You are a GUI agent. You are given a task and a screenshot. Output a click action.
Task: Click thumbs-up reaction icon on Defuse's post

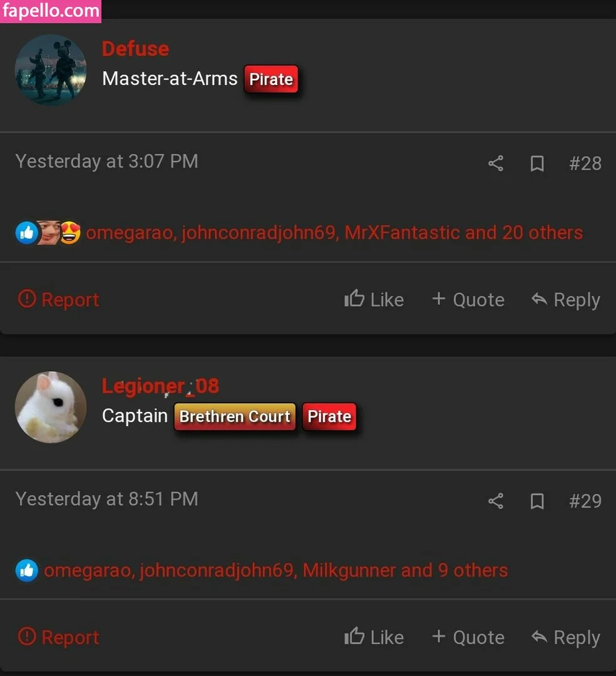tap(27, 233)
